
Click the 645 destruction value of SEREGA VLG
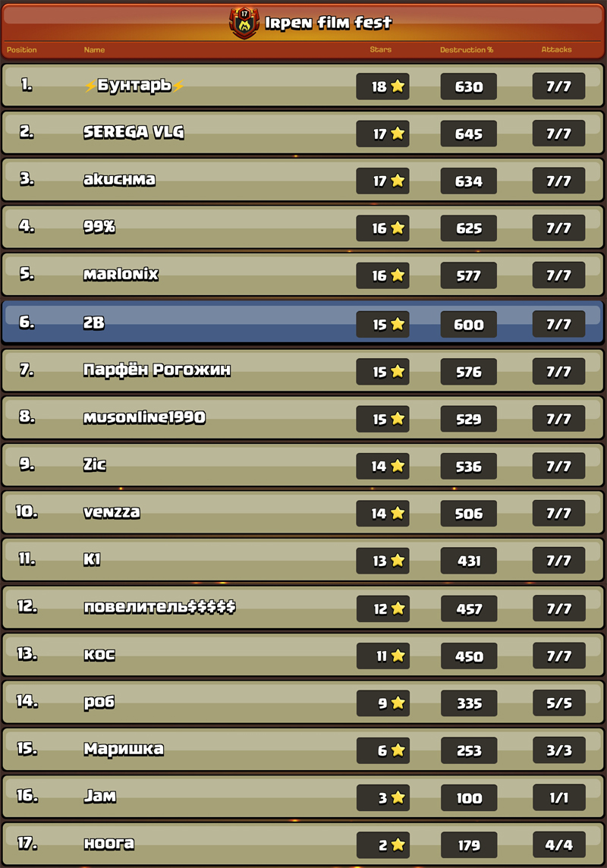tap(469, 134)
